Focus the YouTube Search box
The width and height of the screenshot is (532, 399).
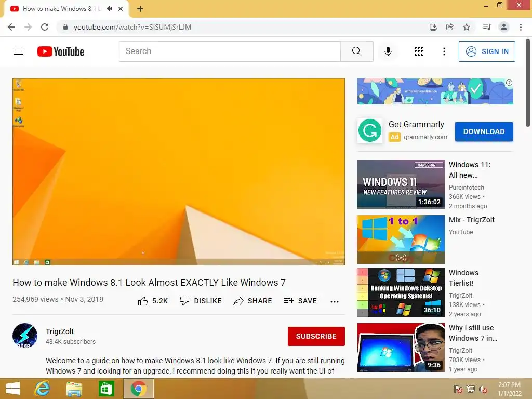click(230, 51)
